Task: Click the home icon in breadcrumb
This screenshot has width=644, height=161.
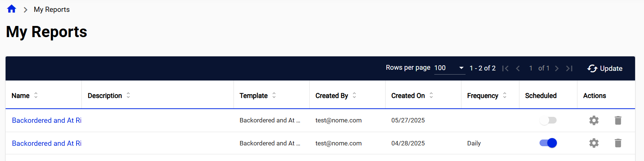Action: 12,9
